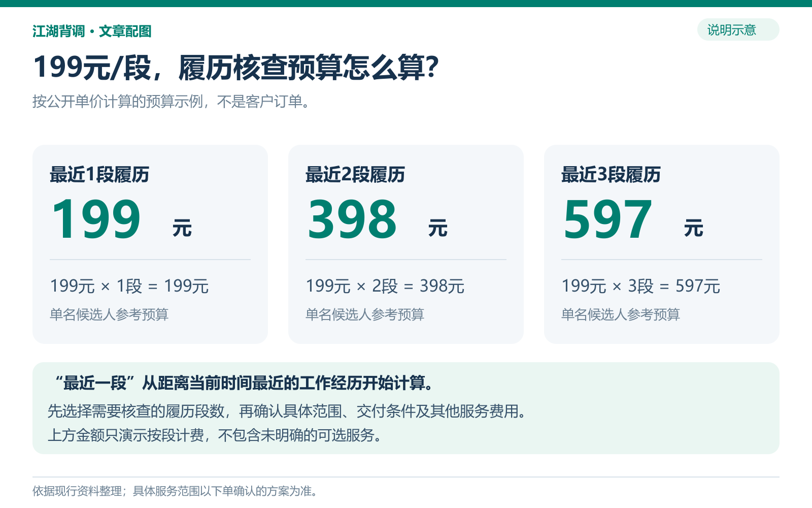Click the 元 unit beside 597
Image resolution: width=812 pixels, height=508 pixels.
click(694, 229)
